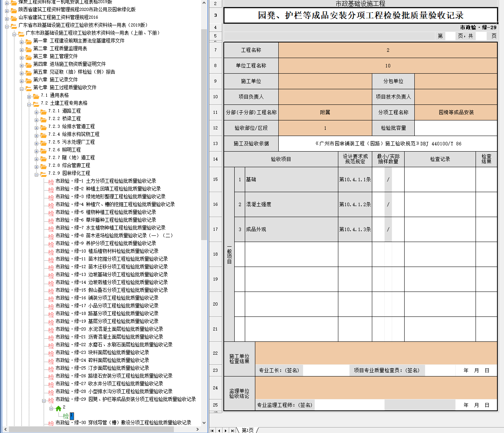
Task: Click the folder icon of 7.2.5 污水处理厂工程
Action: [x=44, y=142]
